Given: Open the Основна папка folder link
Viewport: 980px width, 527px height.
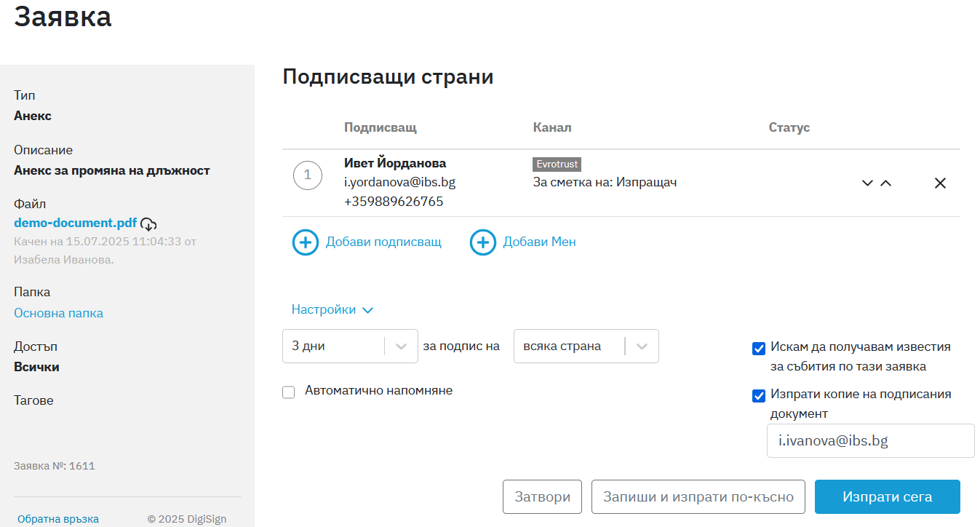Looking at the screenshot, I should point(58,313).
